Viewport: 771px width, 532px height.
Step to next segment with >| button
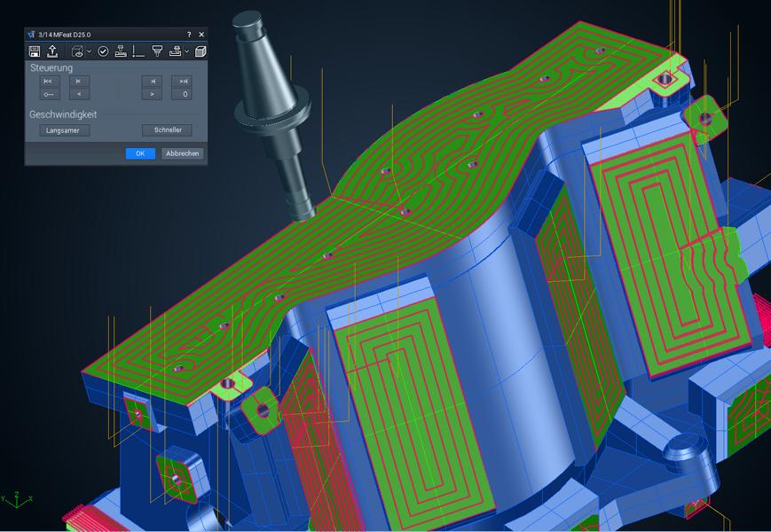[x=152, y=81]
